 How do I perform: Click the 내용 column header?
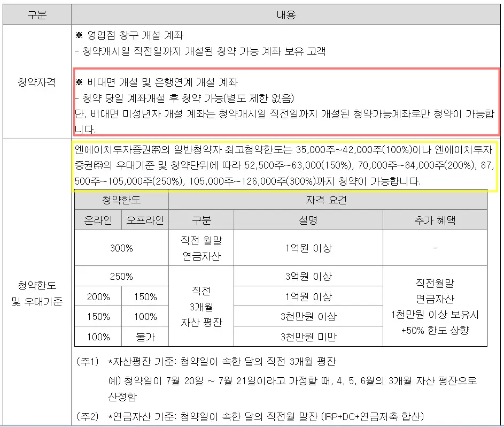point(286,14)
